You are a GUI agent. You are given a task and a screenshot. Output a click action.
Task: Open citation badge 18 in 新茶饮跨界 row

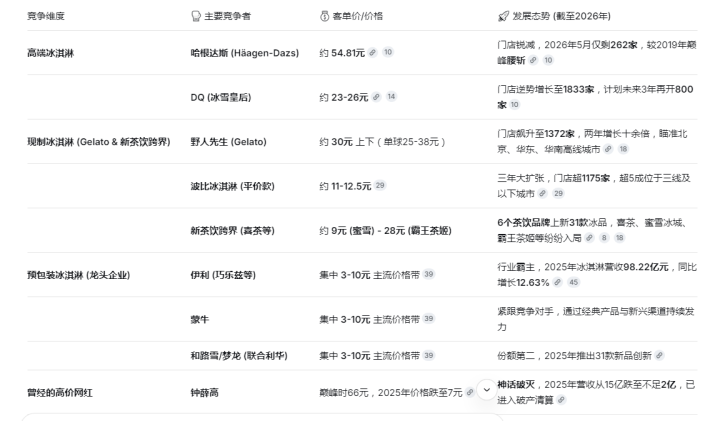tap(619, 238)
